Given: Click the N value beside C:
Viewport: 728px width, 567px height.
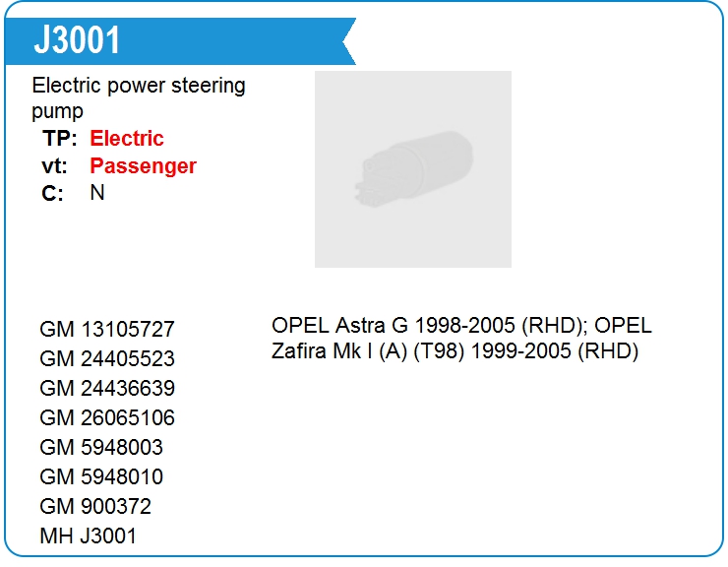Looking at the screenshot, I should (x=97, y=192).
